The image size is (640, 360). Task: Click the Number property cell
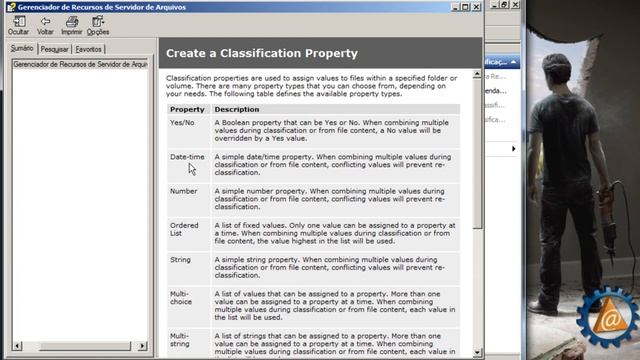coord(189,200)
